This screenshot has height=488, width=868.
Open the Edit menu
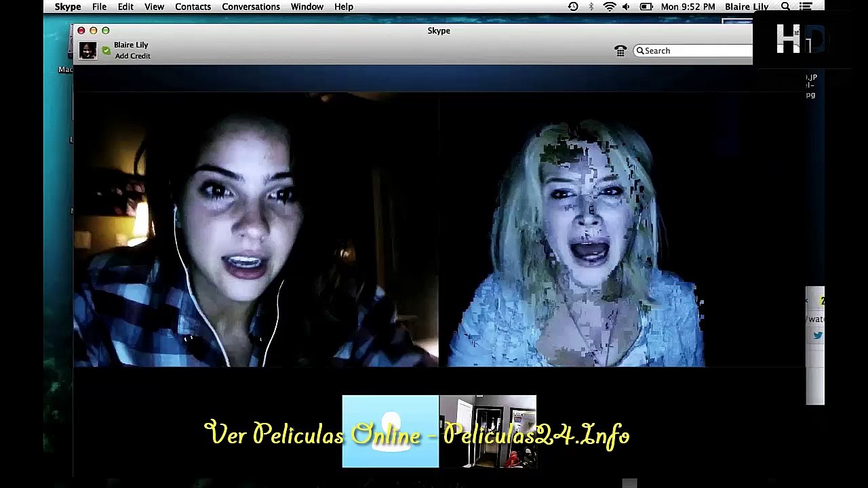(x=125, y=7)
